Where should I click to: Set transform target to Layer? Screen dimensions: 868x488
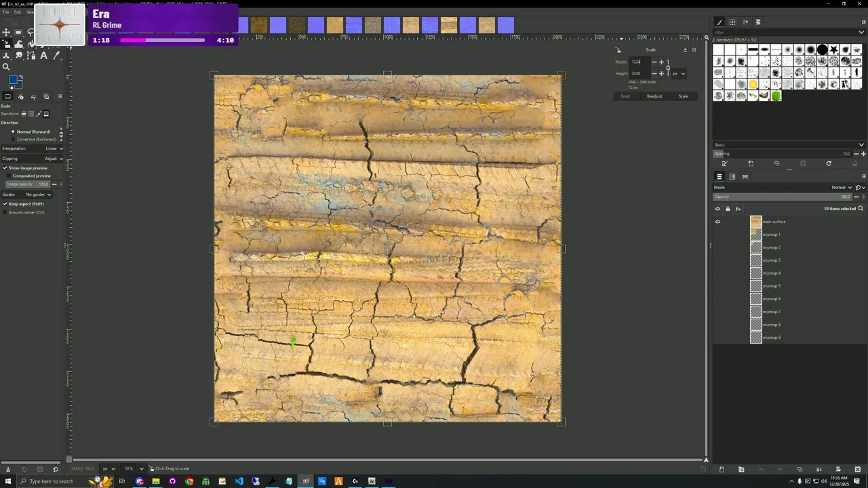click(24, 114)
